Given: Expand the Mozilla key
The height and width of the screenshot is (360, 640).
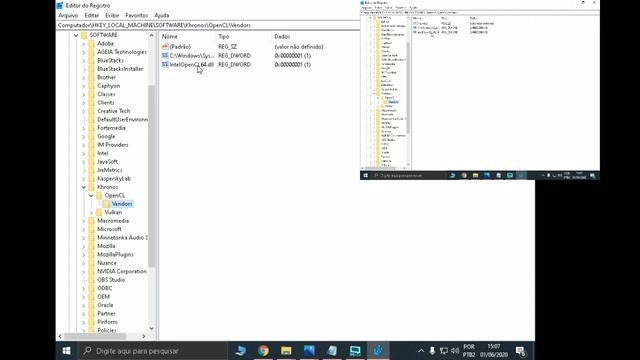Looking at the screenshot, I should (x=84, y=246).
